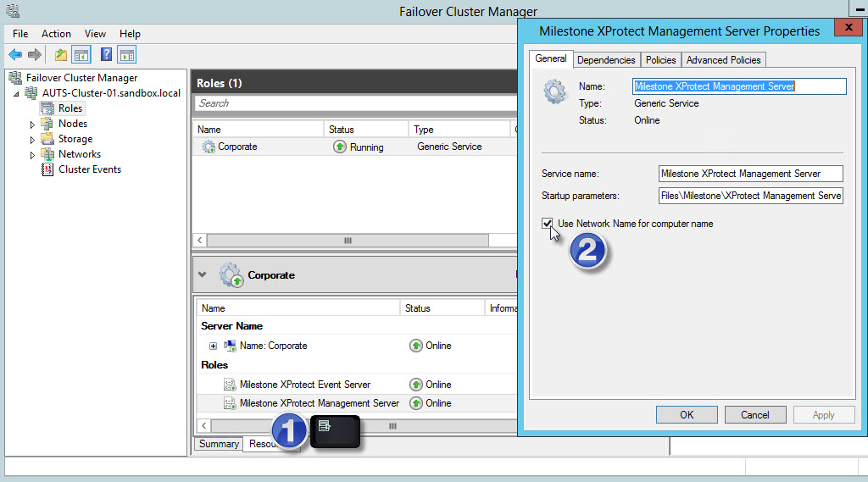
Task: Click the Cluster Events icon
Action: point(47,169)
